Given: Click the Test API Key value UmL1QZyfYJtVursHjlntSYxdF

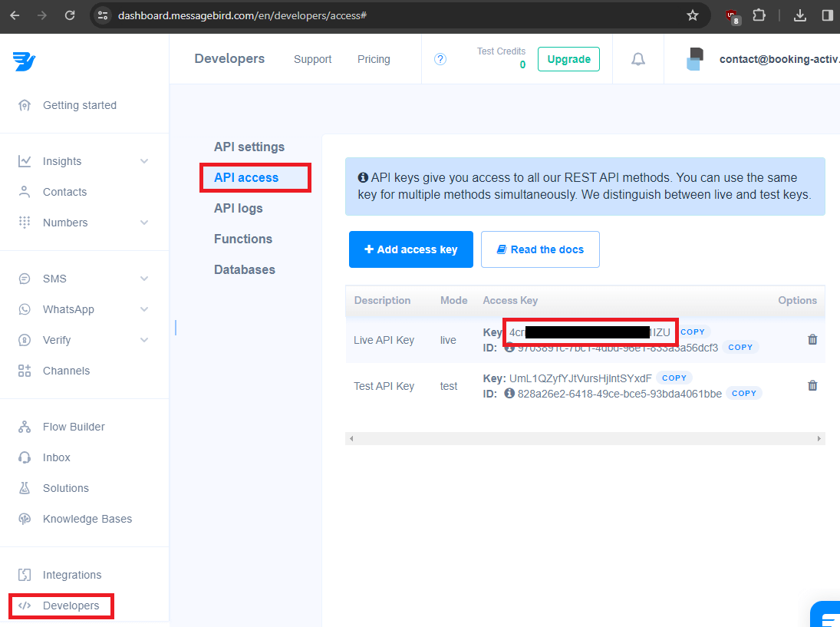Looking at the screenshot, I should coord(580,378).
